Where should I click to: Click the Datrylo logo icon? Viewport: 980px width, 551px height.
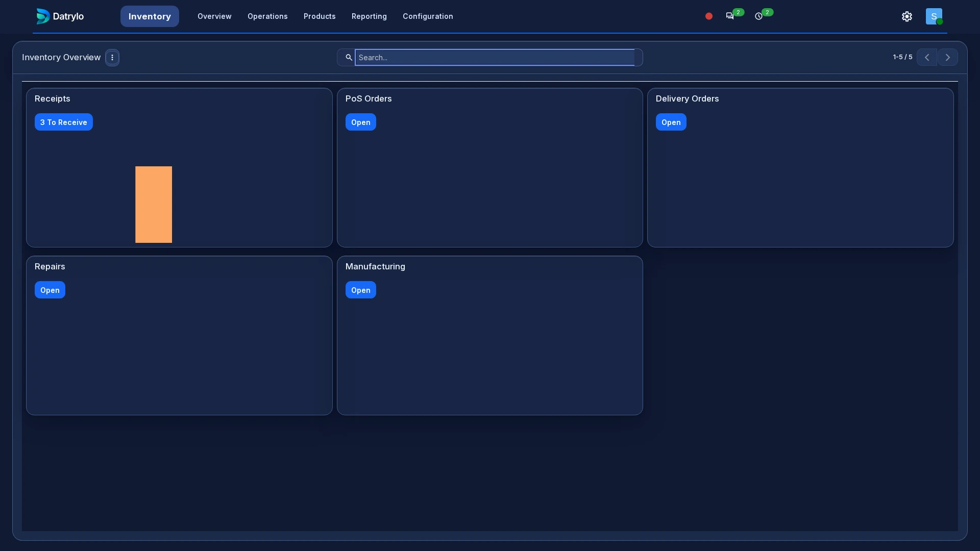43,16
